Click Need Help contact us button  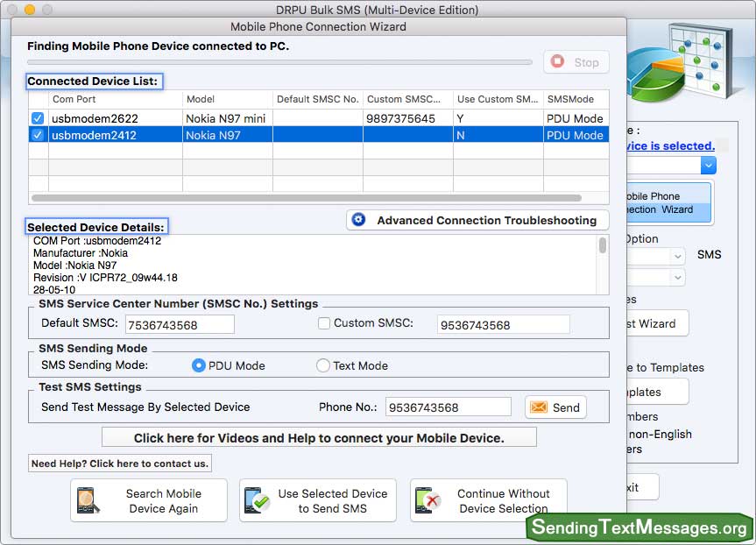119,464
